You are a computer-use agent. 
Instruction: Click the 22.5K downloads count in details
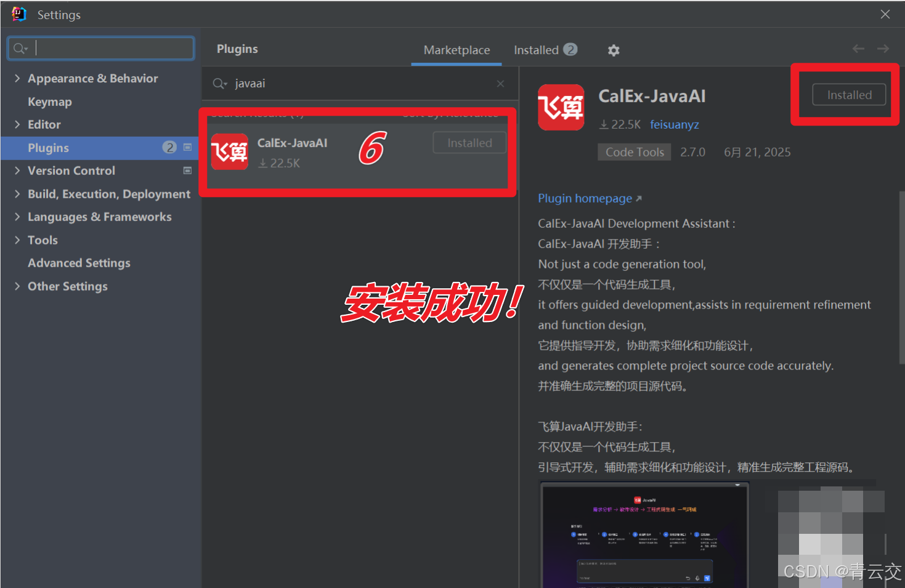[620, 124]
